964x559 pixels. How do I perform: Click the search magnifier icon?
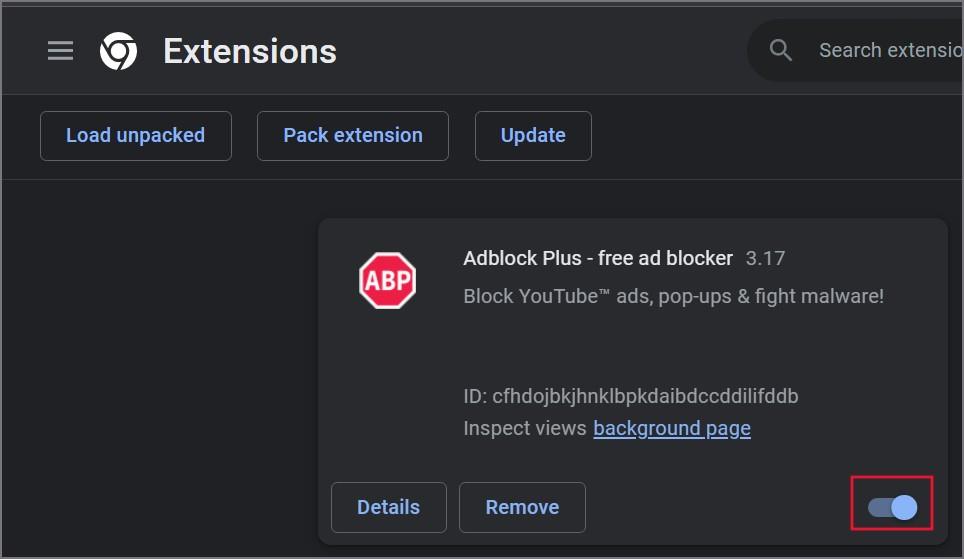tap(780, 50)
